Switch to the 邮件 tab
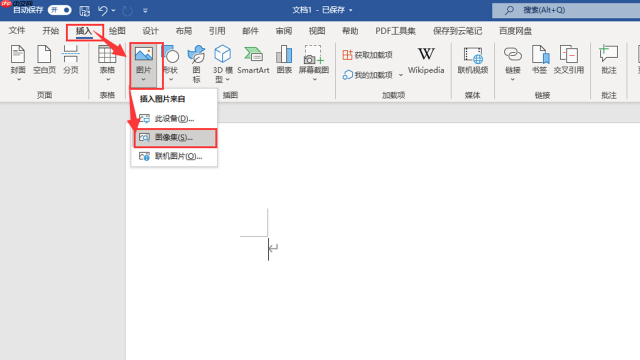This screenshot has height=360, width=640. point(250,31)
